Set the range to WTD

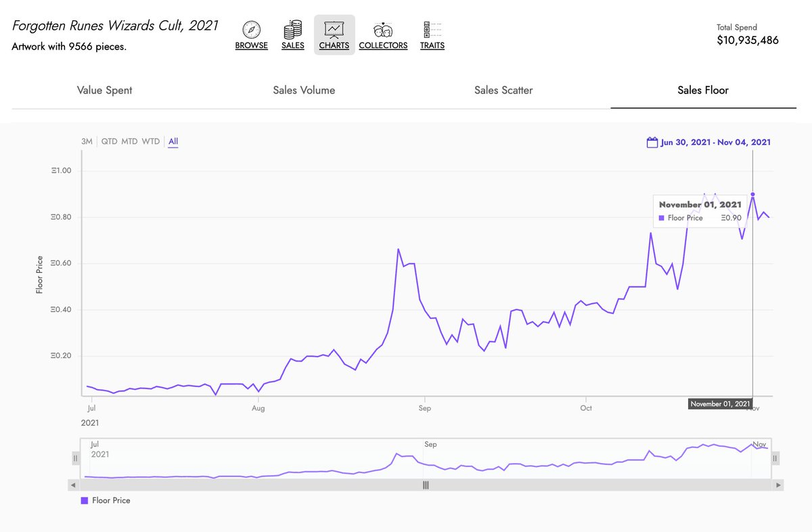(151, 141)
